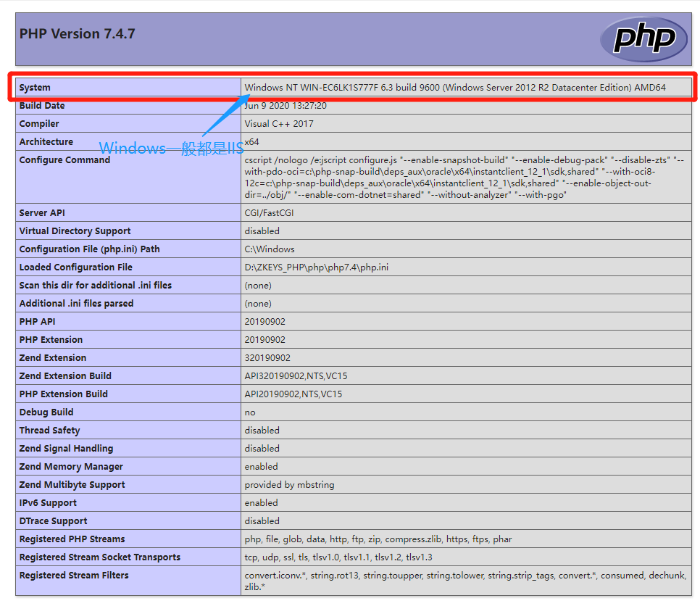Screen dimensions: 700x606
Task: Select enabled value for Zend Memory Manager
Action: tap(261, 467)
